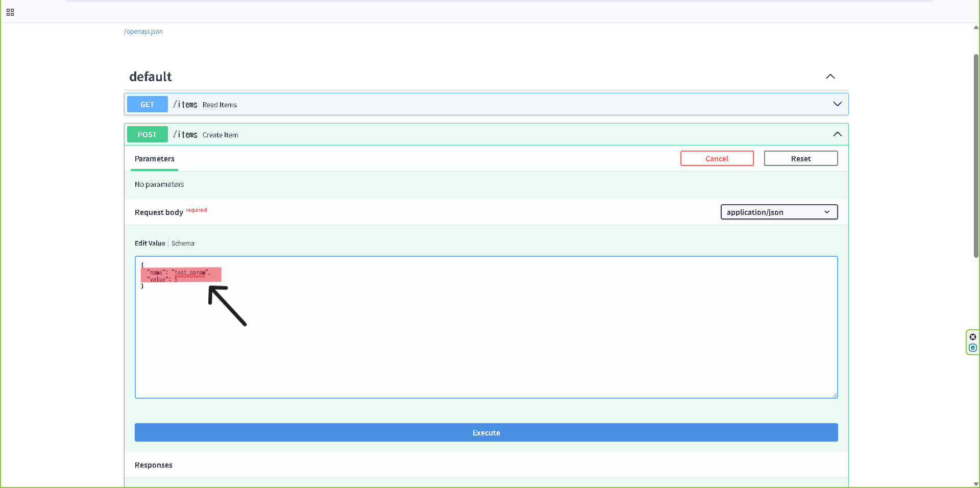Open the /openapi.json link
The image size is (980, 488).
(x=143, y=31)
